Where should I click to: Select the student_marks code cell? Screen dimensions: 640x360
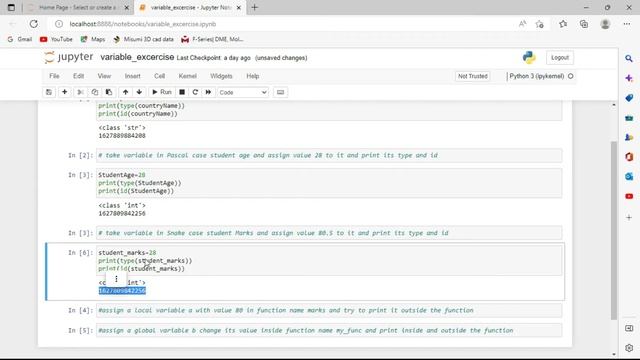[329, 260]
